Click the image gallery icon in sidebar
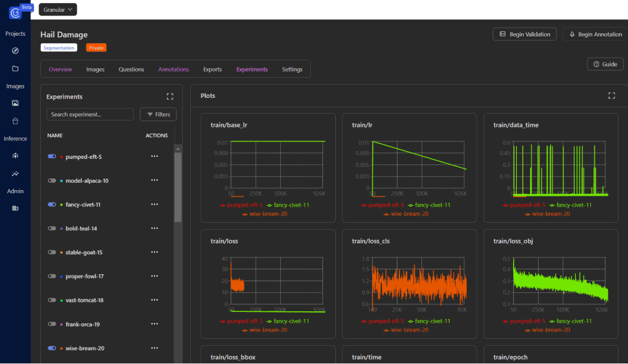The height and width of the screenshot is (364, 628). [x=15, y=103]
